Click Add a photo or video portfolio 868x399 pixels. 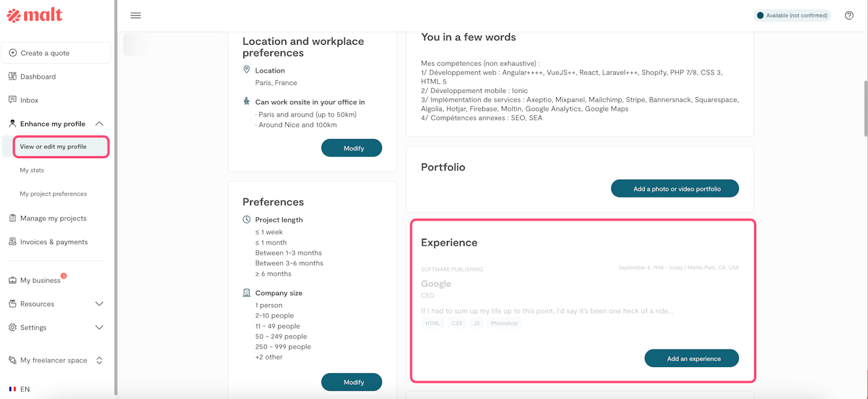[674, 189]
